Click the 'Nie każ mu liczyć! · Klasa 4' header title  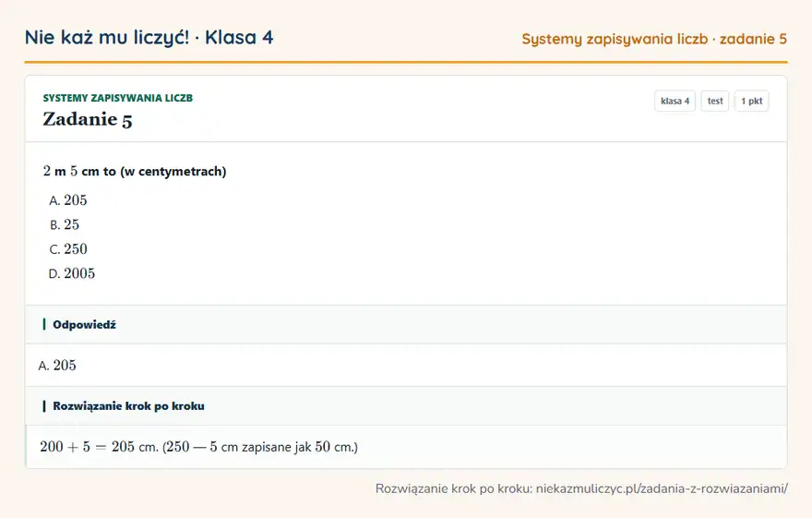click(x=149, y=38)
